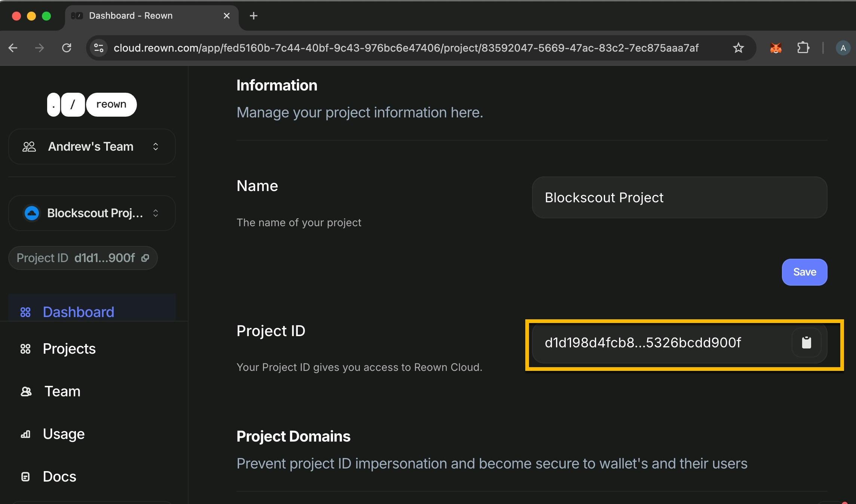Open site information icon in address bar
Viewport: 856px width, 504px height.
pyautogui.click(x=99, y=48)
